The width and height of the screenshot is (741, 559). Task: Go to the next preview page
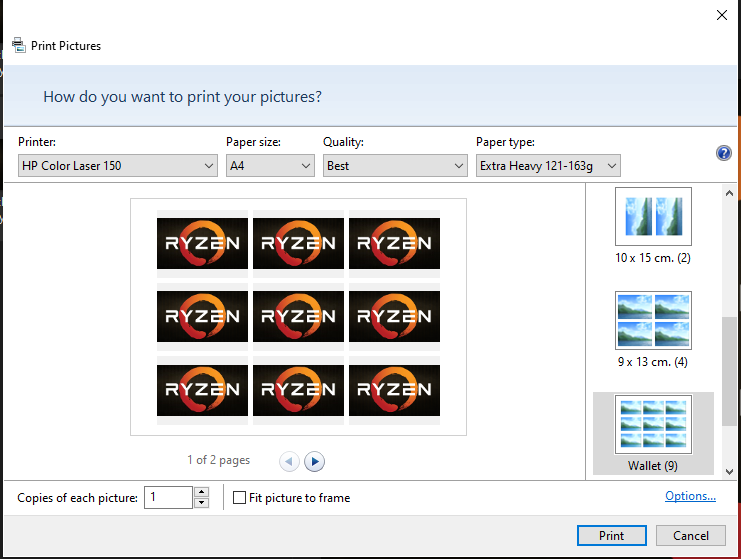[x=315, y=461]
